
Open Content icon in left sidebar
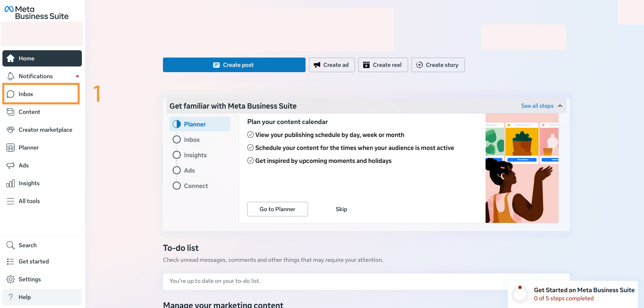pyautogui.click(x=11, y=112)
